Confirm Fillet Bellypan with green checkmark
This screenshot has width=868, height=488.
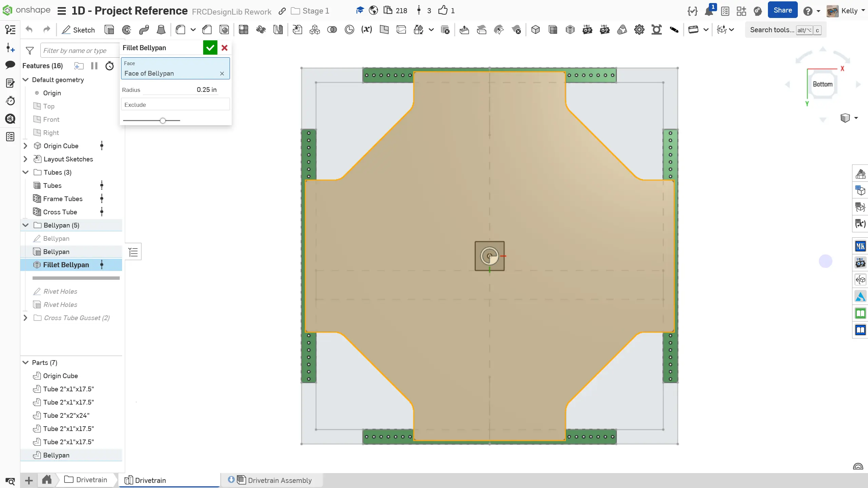pos(210,48)
